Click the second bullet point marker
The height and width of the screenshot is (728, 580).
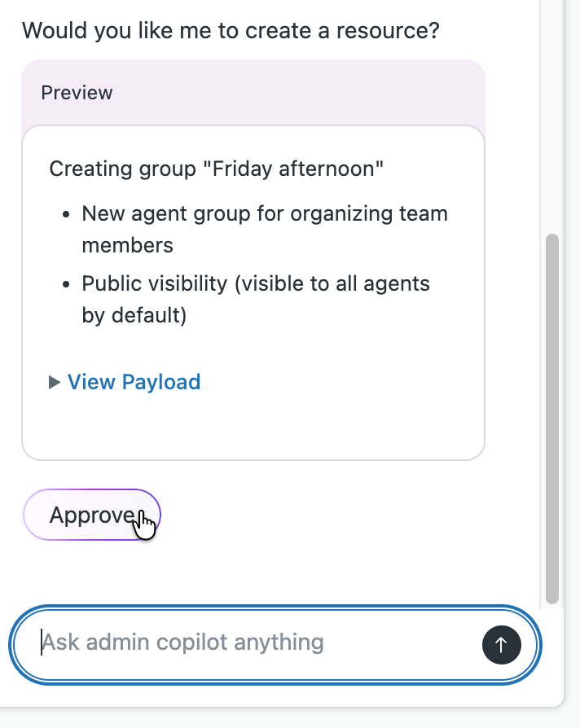tap(68, 285)
